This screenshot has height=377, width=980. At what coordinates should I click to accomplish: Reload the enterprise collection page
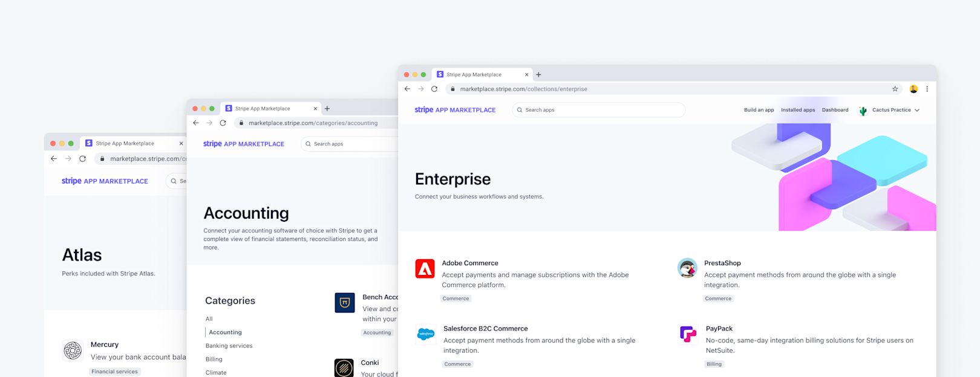(x=434, y=89)
